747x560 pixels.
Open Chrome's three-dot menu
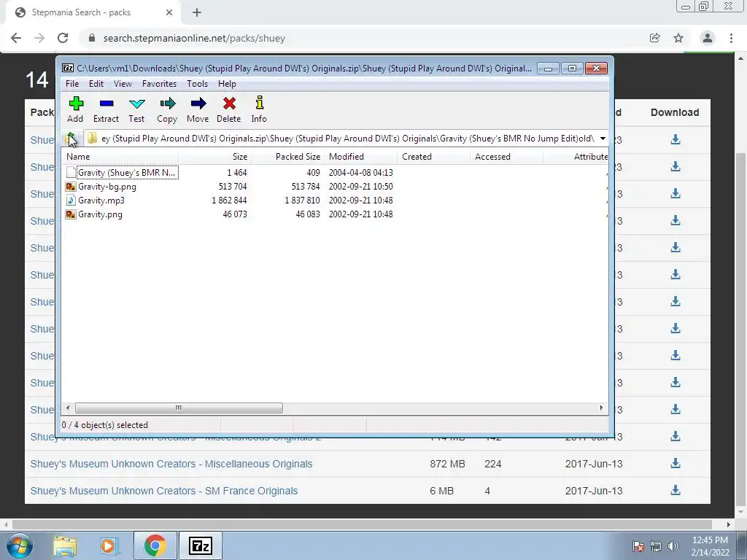[731, 38]
